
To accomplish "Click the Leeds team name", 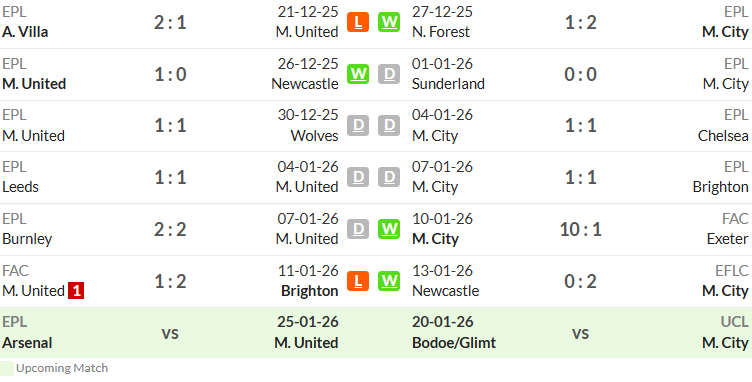I will click(x=20, y=187).
